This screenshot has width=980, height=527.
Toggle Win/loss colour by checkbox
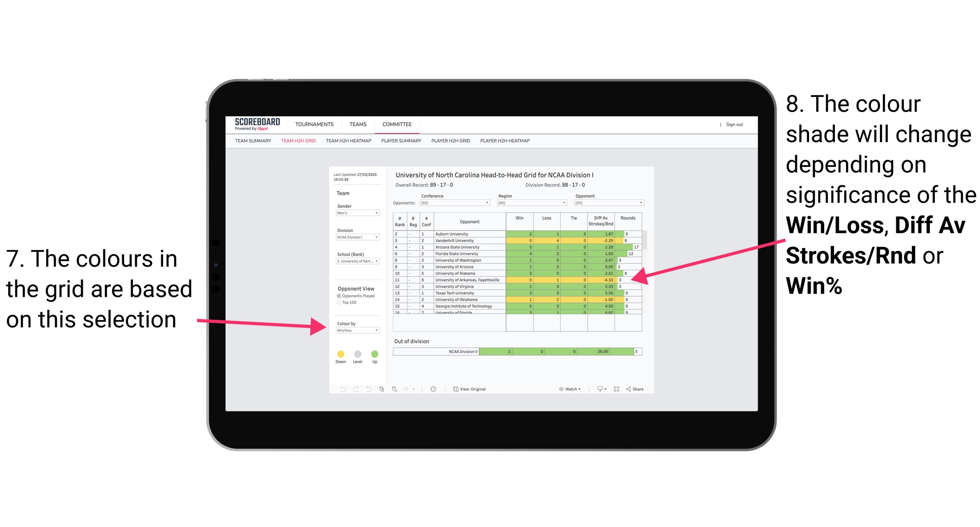point(356,330)
